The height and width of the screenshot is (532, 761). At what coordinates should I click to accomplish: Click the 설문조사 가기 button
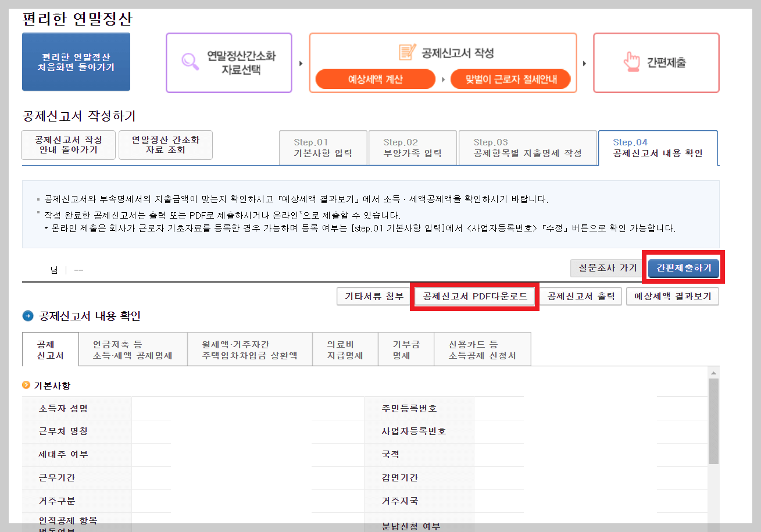tap(608, 268)
